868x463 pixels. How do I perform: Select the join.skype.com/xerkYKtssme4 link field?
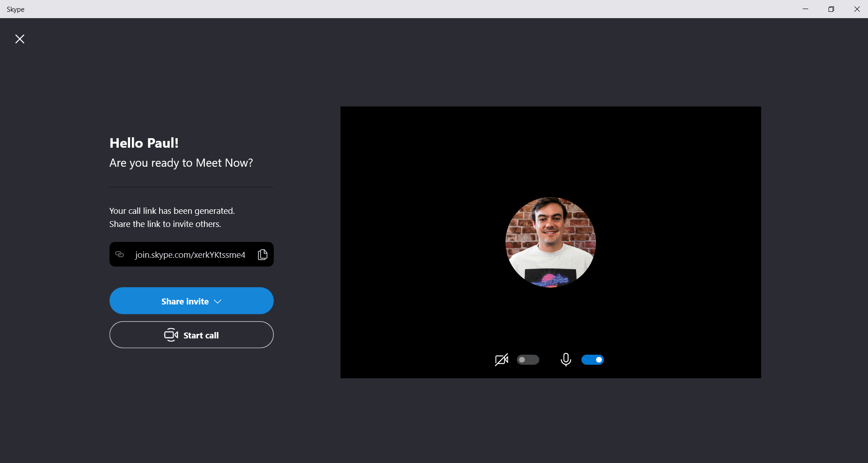[x=190, y=254]
